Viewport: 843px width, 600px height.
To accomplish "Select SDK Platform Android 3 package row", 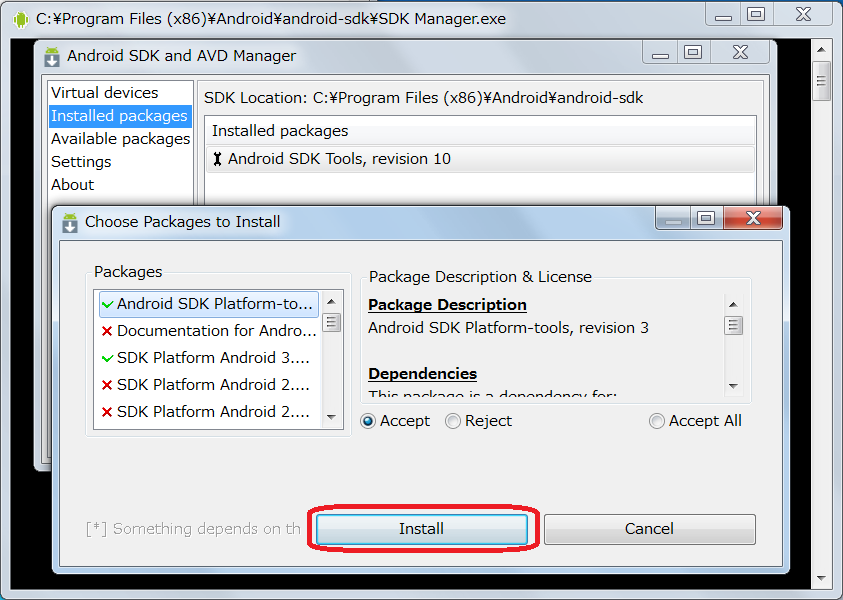I will click(209, 358).
